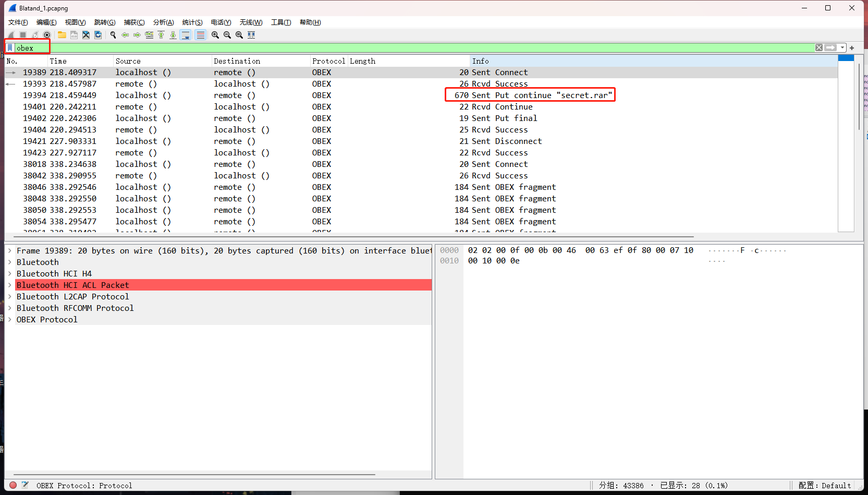The image size is (868, 495).
Task: Zoom in the packet list text
Action: pyautogui.click(x=215, y=35)
